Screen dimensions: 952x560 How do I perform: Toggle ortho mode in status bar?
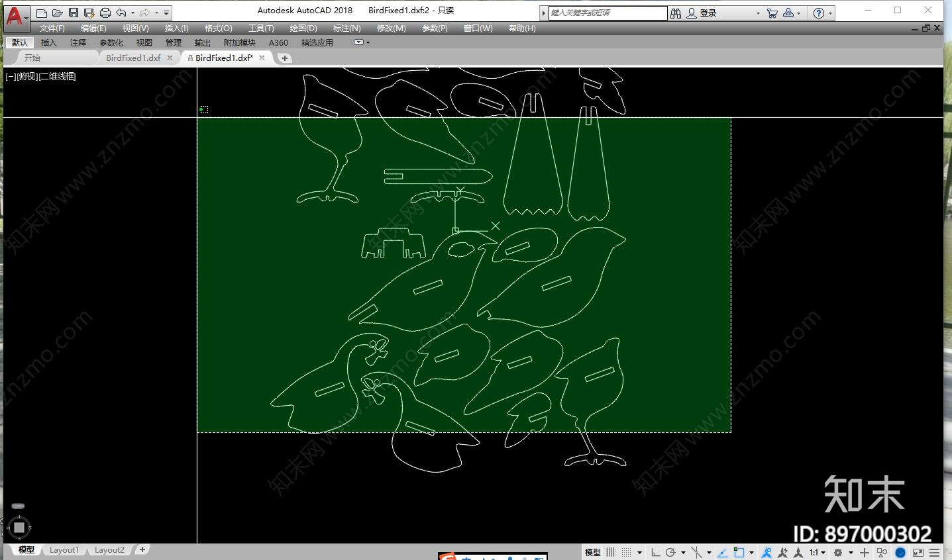coord(655,552)
